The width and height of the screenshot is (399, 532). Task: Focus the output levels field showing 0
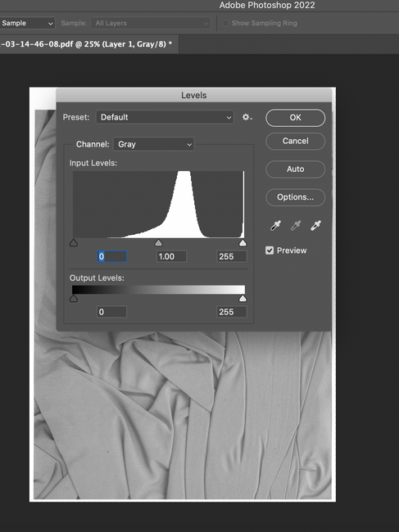[x=111, y=312]
